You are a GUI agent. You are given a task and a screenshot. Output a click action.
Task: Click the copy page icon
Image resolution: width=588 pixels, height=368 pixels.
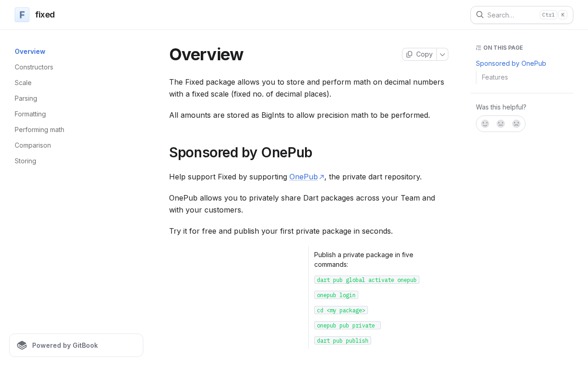click(409, 54)
